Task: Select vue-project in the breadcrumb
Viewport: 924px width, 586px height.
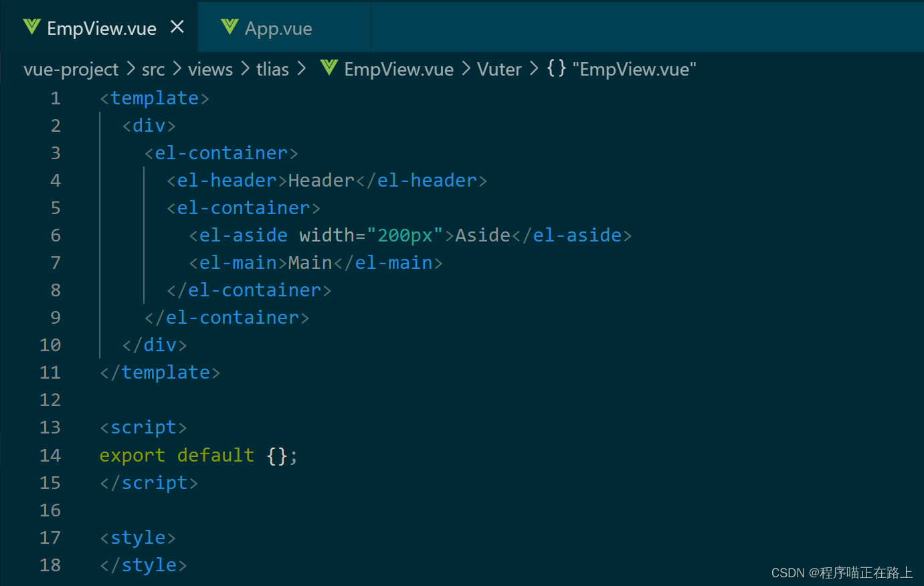Action: 71,70
